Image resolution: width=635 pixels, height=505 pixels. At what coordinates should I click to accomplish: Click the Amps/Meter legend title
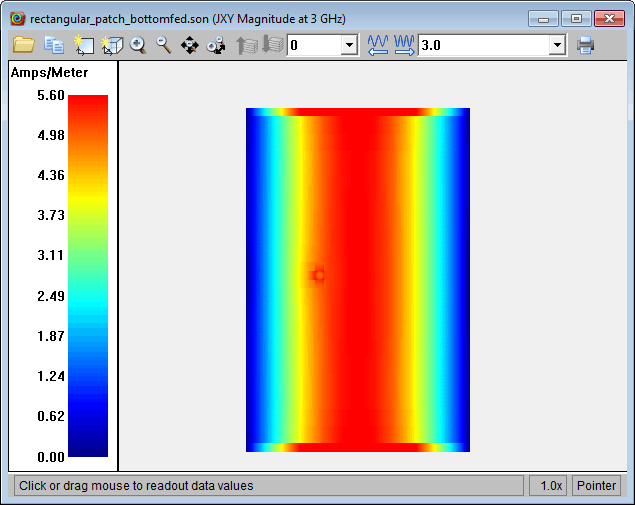tap(49, 72)
